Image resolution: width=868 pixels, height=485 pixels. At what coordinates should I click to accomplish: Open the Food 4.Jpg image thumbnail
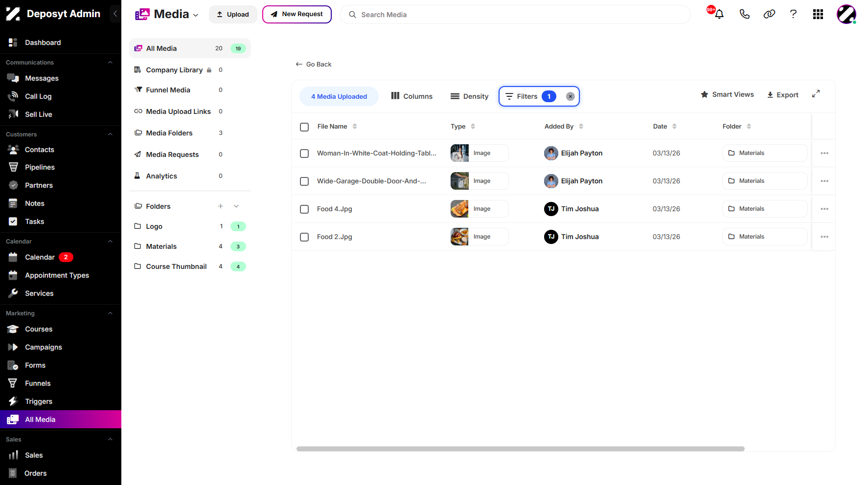[x=459, y=209]
